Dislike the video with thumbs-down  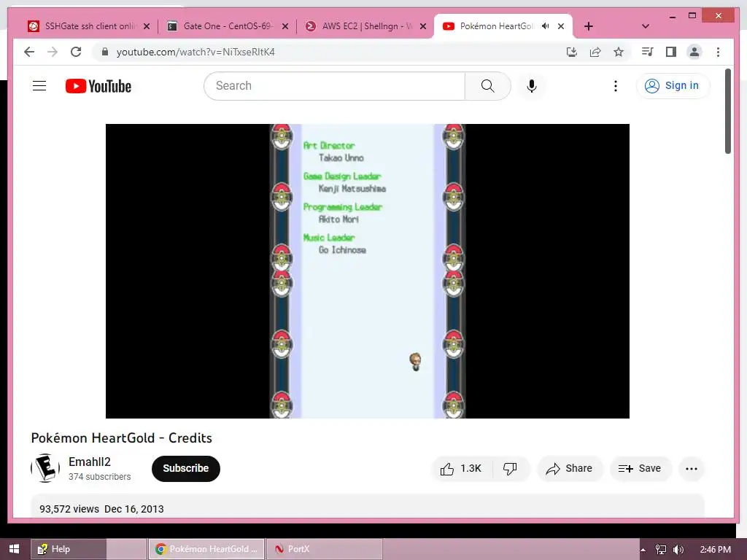510,469
